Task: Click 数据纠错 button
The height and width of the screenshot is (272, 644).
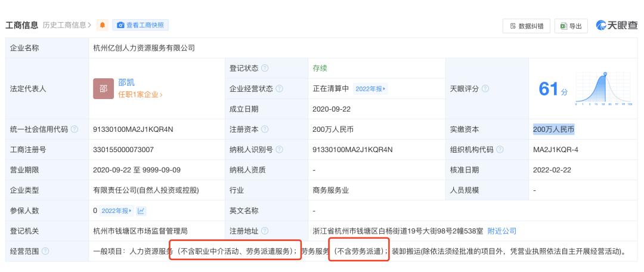Action: pos(527,26)
